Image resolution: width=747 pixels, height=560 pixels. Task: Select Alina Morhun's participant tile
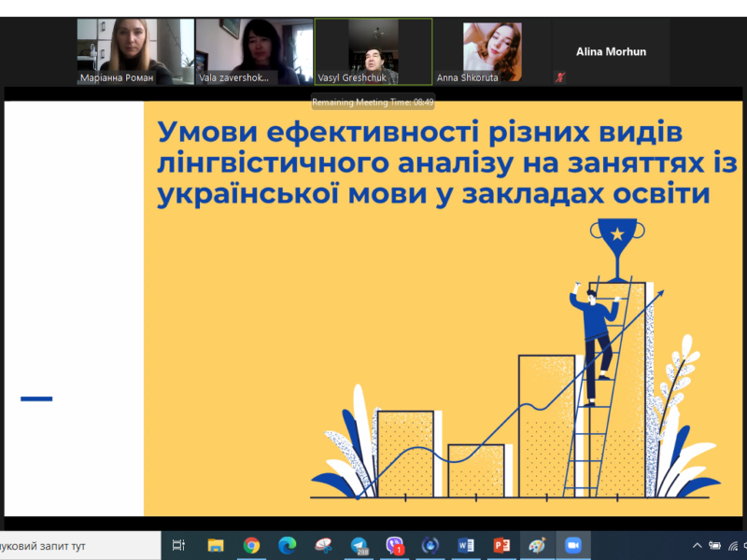(611, 51)
